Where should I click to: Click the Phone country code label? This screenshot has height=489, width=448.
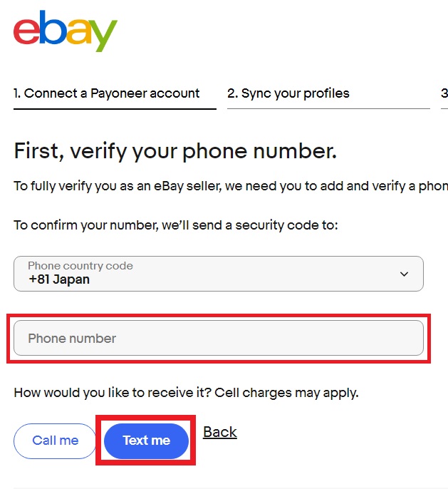80,265
